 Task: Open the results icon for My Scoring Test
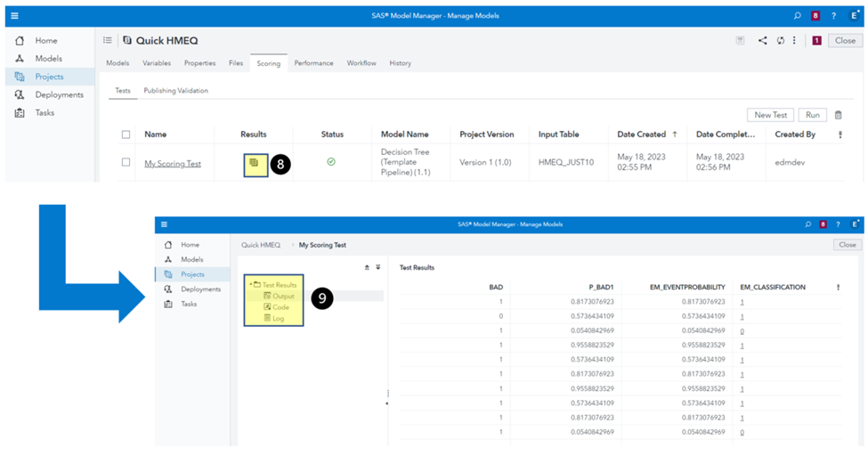[254, 163]
